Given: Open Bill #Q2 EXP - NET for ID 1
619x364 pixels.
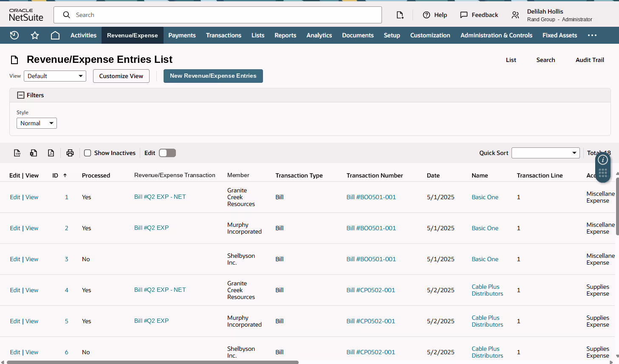Looking at the screenshot, I should pos(160,197).
